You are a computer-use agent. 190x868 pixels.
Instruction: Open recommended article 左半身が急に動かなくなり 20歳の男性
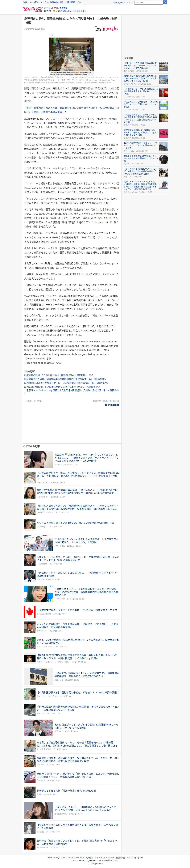pyautogui.click(x=77, y=744)
